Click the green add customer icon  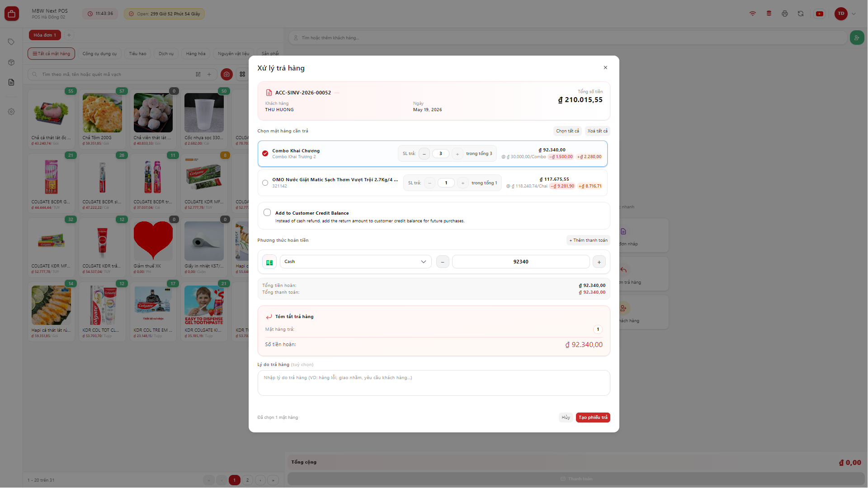(x=857, y=38)
